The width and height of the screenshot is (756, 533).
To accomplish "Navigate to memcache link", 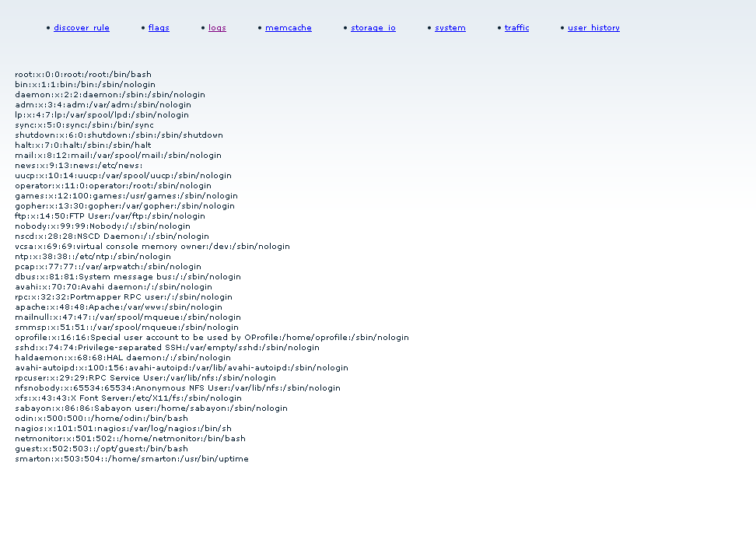I will tap(289, 28).
